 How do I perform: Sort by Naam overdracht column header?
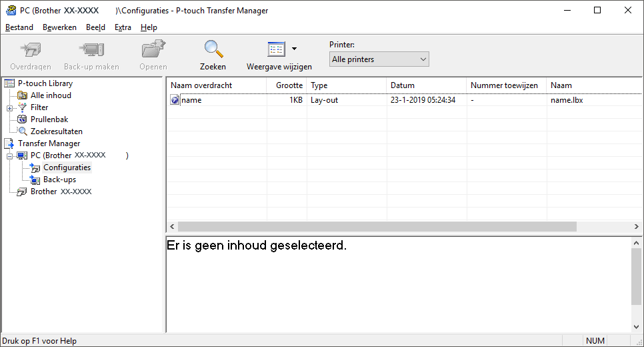216,85
